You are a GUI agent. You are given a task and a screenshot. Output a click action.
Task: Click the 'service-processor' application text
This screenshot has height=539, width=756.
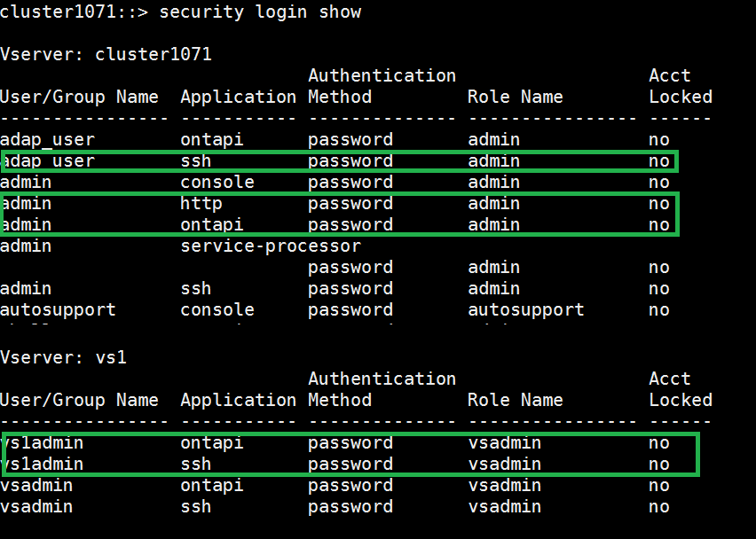point(270,246)
